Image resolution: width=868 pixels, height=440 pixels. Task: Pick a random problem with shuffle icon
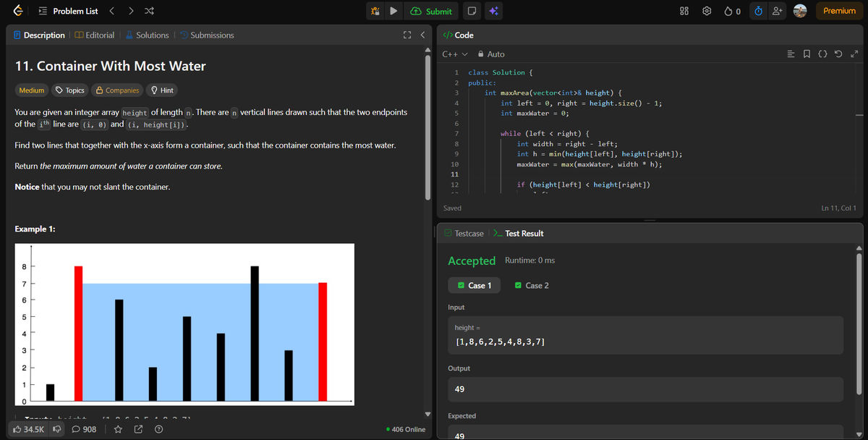coord(148,11)
